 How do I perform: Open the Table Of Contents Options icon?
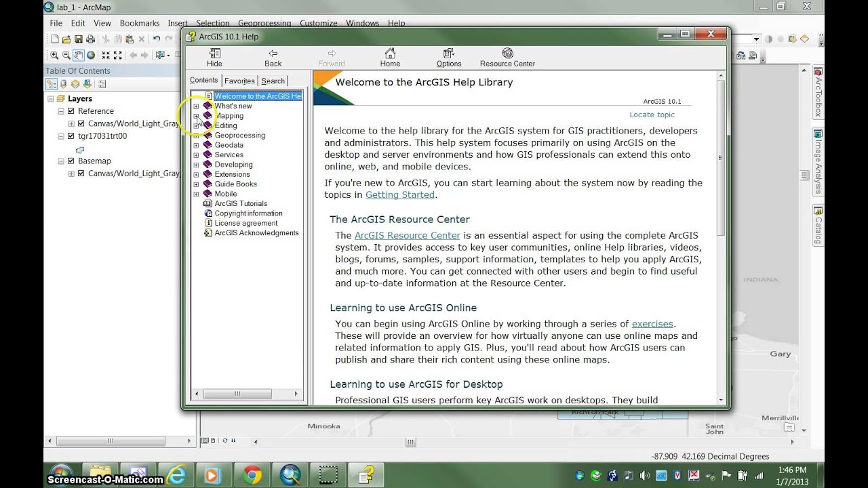102,84
